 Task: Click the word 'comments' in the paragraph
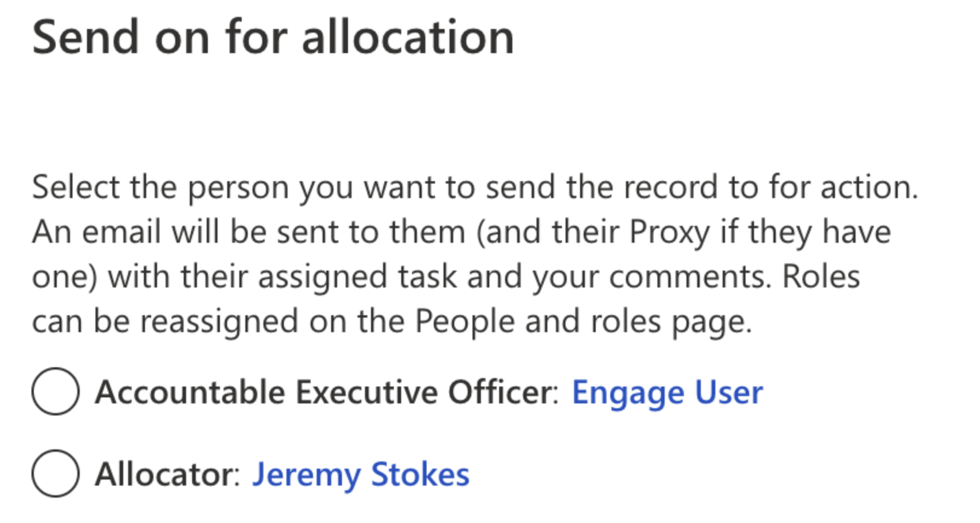click(689, 277)
